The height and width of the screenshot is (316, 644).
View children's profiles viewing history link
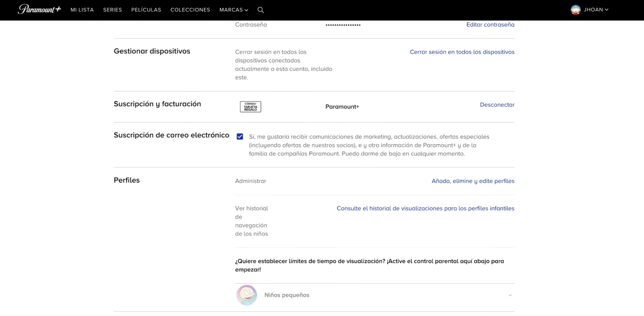tap(425, 209)
